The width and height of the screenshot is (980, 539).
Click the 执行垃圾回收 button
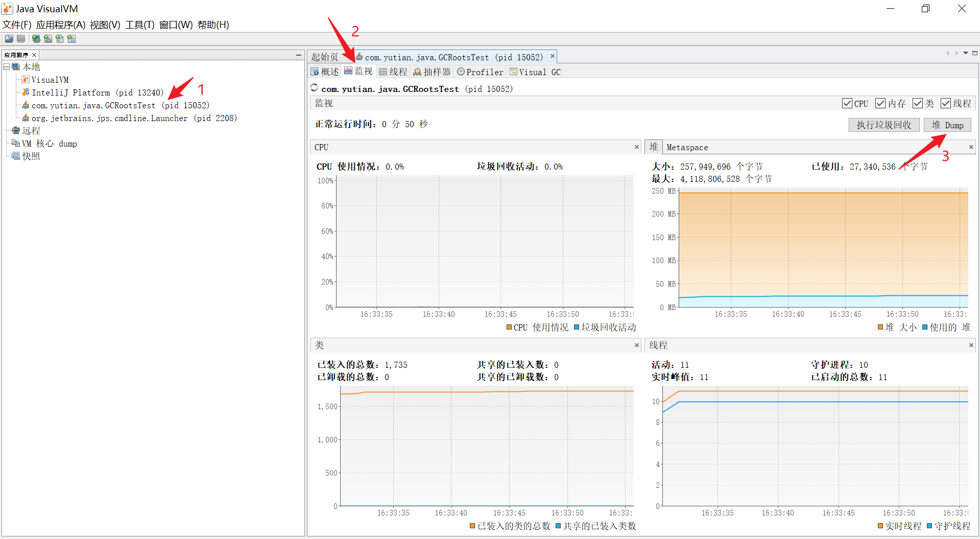click(883, 125)
